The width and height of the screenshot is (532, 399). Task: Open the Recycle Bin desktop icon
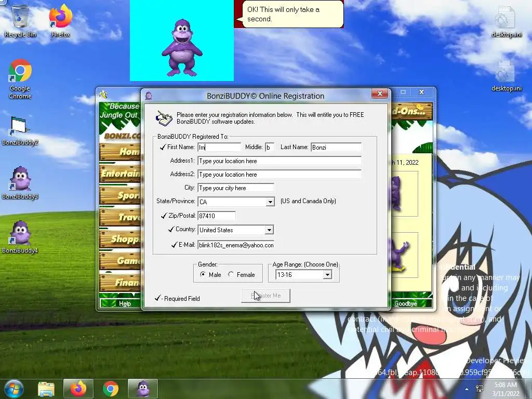coord(20,20)
